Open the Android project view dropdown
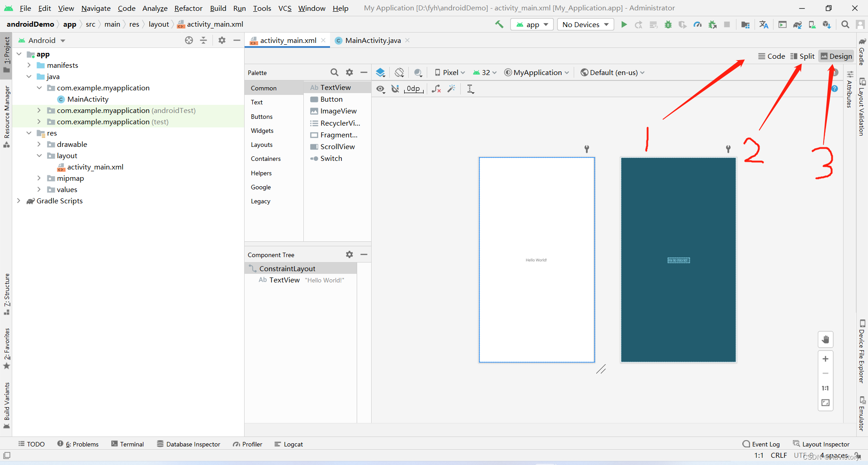 pyautogui.click(x=42, y=40)
